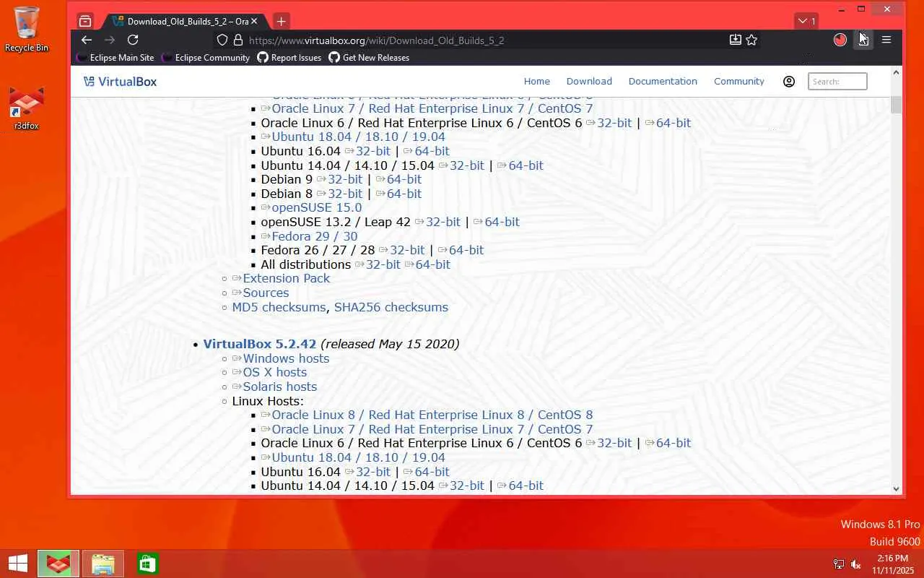Expand the list-all-tabs dropdown showing 1
The height and width of the screenshot is (578, 924).
pos(806,21)
